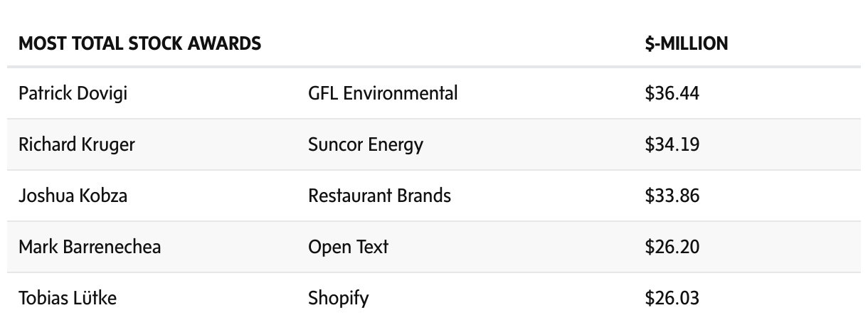The image size is (868, 330).
Task: Click Suncor Energy company cell
Action: click(x=365, y=144)
